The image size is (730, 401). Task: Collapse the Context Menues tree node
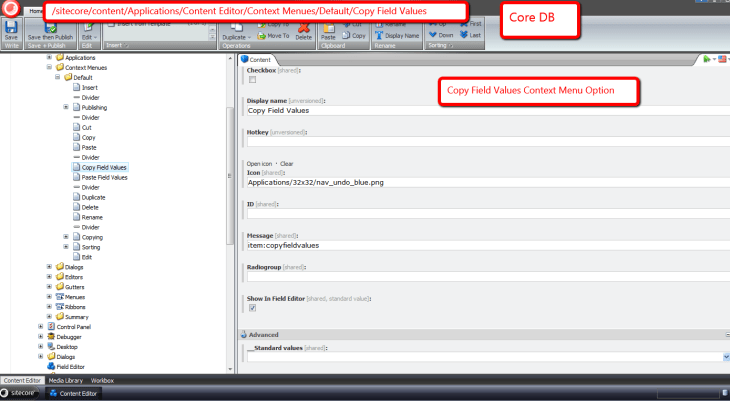[x=49, y=67]
